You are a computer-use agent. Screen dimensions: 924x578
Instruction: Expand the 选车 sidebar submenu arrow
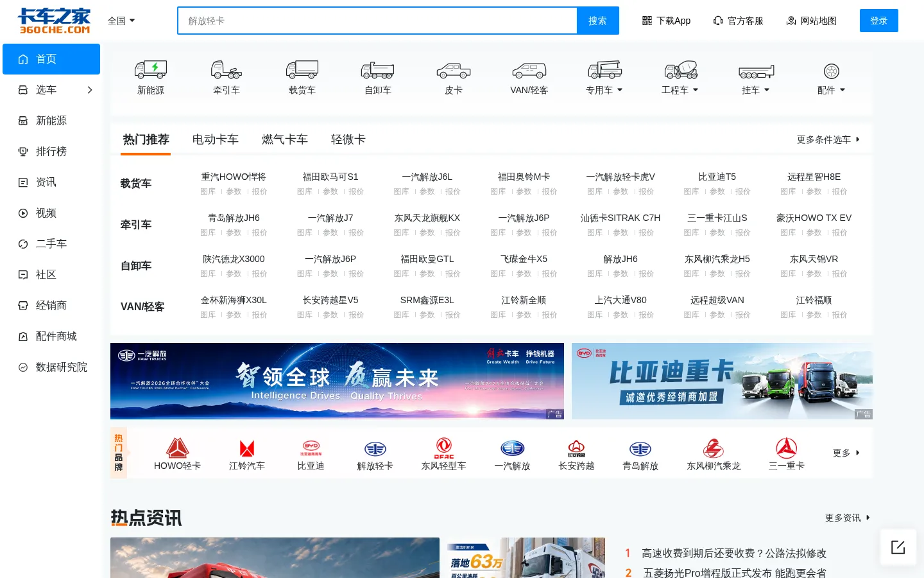click(x=90, y=90)
